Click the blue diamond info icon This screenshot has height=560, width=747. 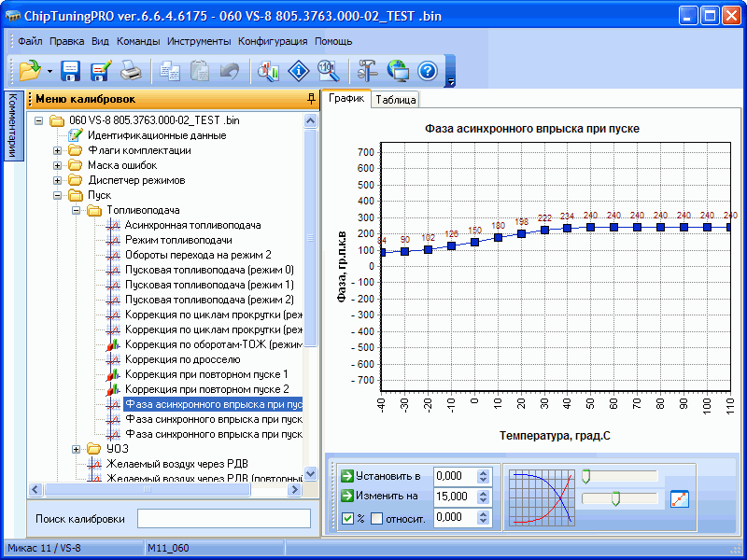click(298, 71)
